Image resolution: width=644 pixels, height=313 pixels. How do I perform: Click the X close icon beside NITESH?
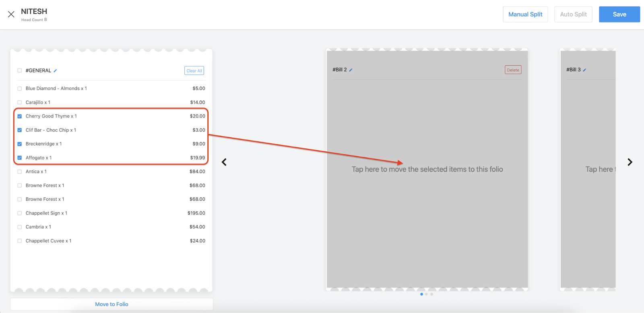click(11, 15)
